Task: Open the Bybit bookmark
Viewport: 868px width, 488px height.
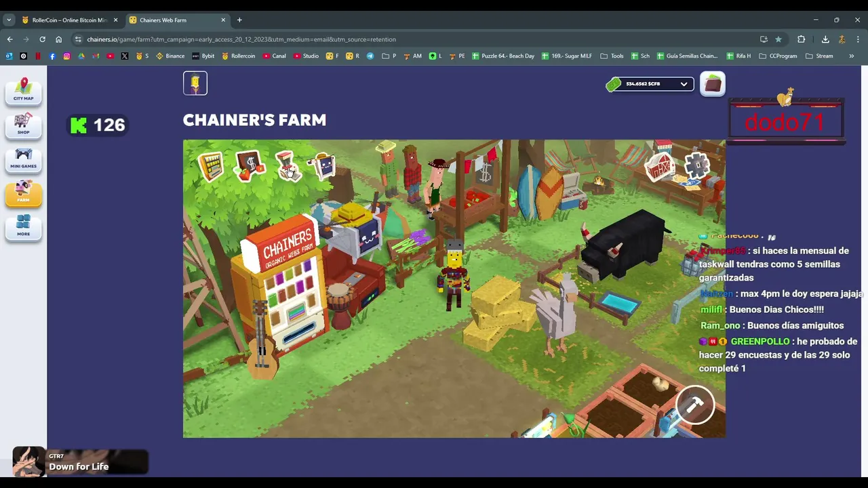Action: (203, 56)
